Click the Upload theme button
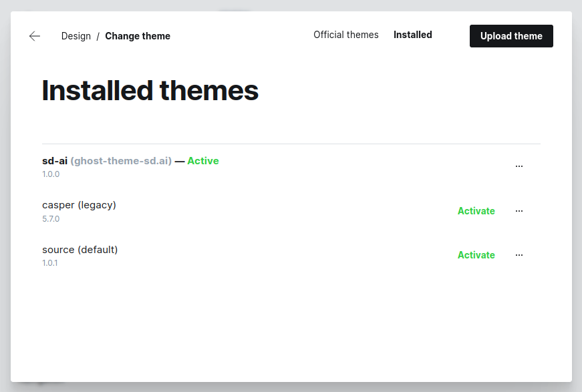The image size is (582, 392). [x=511, y=36]
